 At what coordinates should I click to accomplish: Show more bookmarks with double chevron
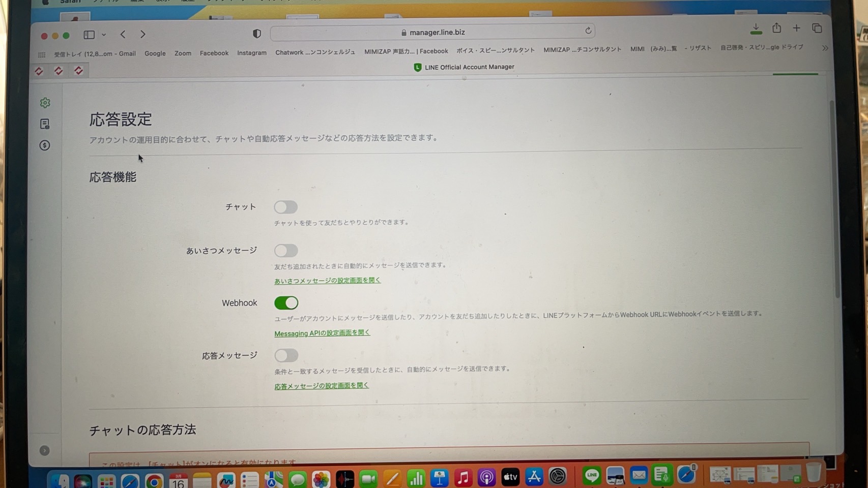click(825, 48)
